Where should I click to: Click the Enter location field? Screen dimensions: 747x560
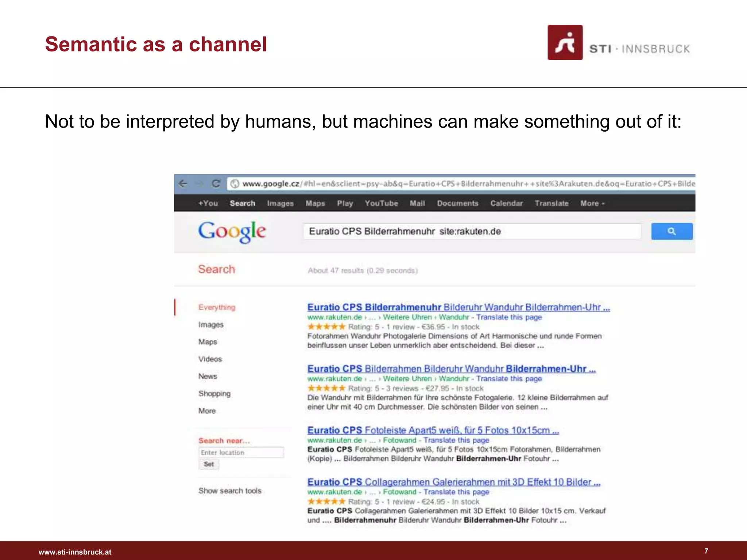point(241,452)
